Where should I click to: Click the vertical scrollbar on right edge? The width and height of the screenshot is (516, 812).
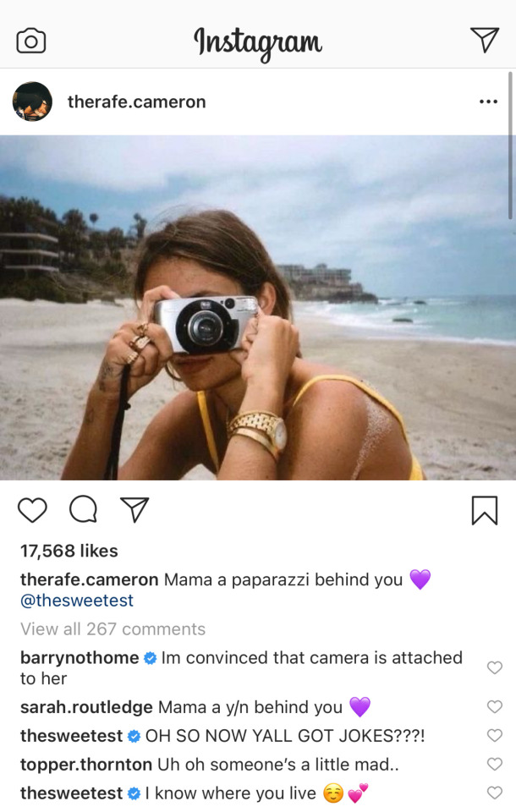pos(510,144)
